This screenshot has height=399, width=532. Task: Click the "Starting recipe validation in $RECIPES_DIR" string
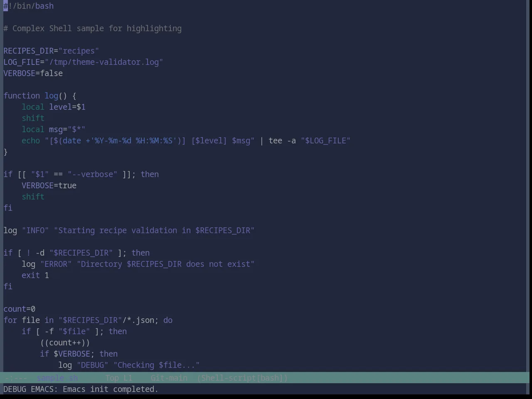click(154, 231)
